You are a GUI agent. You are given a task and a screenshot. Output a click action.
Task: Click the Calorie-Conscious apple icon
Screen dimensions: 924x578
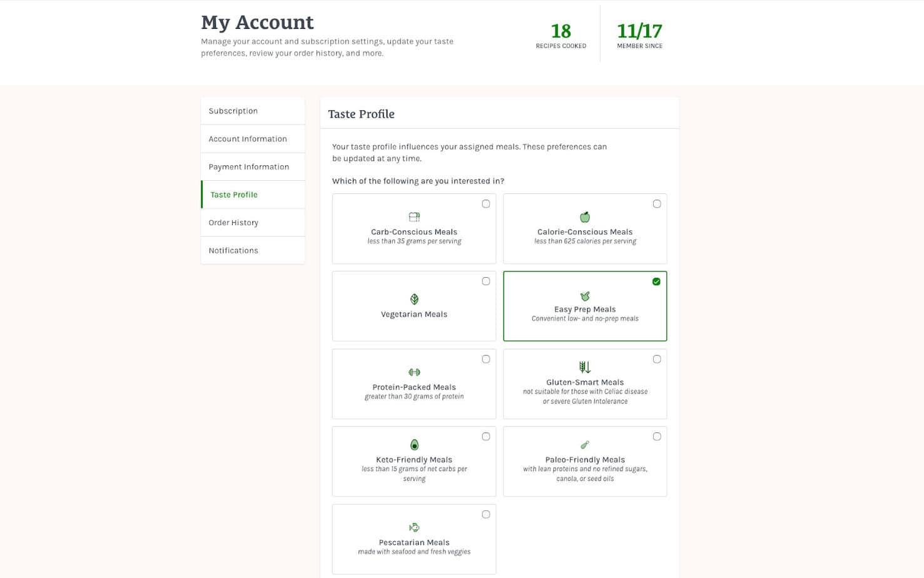coord(585,217)
